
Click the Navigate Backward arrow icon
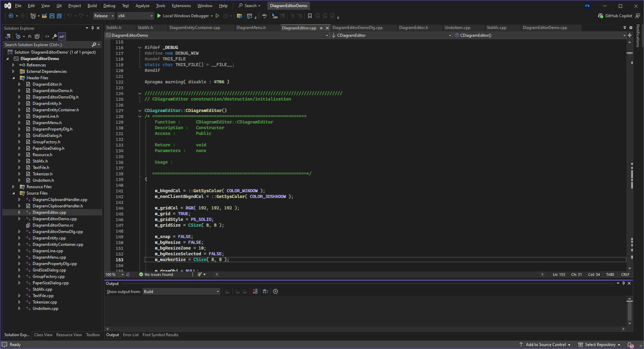[x=11, y=16]
